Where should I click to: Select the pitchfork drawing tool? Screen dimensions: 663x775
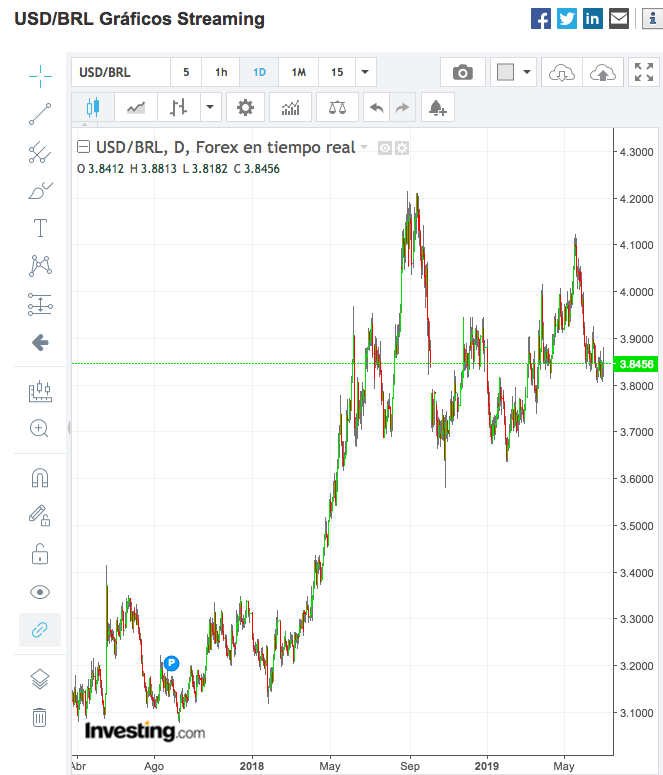point(40,152)
